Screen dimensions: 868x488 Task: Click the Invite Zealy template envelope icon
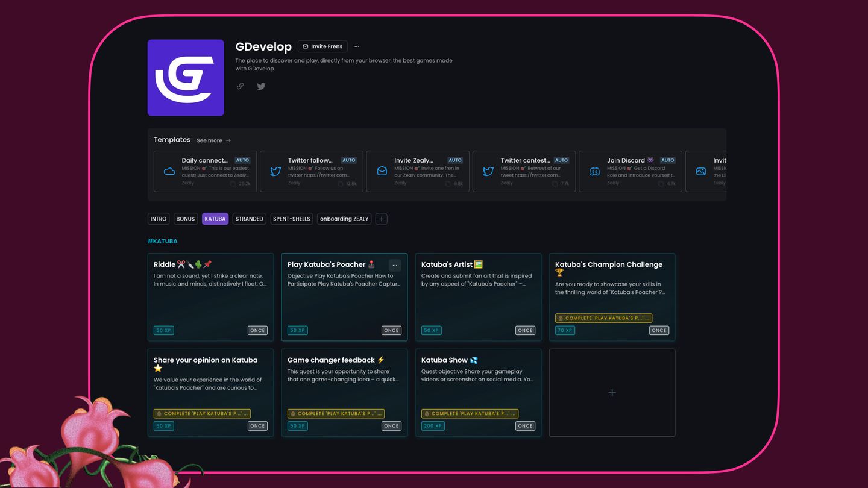tap(382, 171)
